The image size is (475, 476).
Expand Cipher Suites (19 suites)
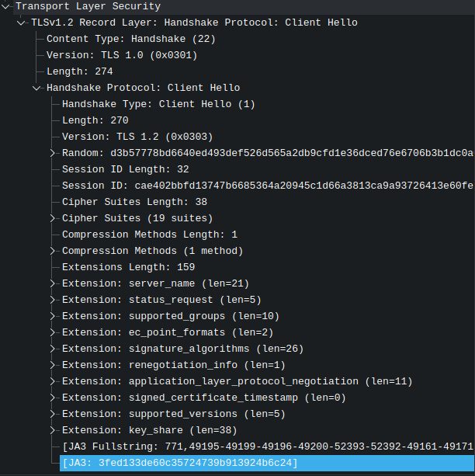coord(52,218)
